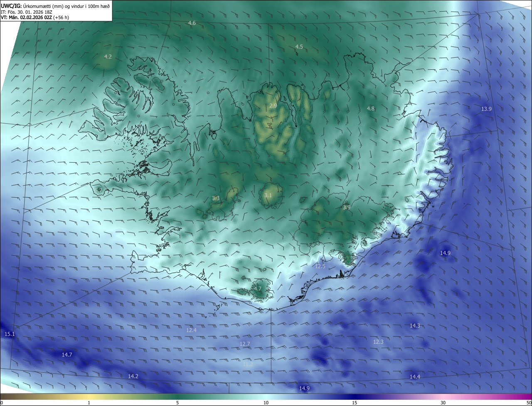Click the "1" tick label on the color scale
The height and width of the screenshot is (406, 532).
(x=89, y=403)
